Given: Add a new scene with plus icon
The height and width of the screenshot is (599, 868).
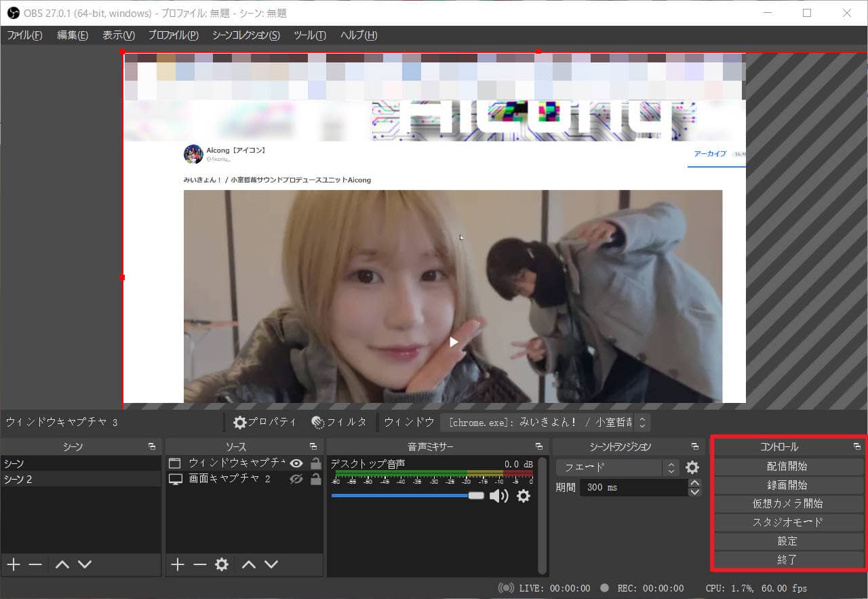Looking at the screenshot, I should (14, 564).
